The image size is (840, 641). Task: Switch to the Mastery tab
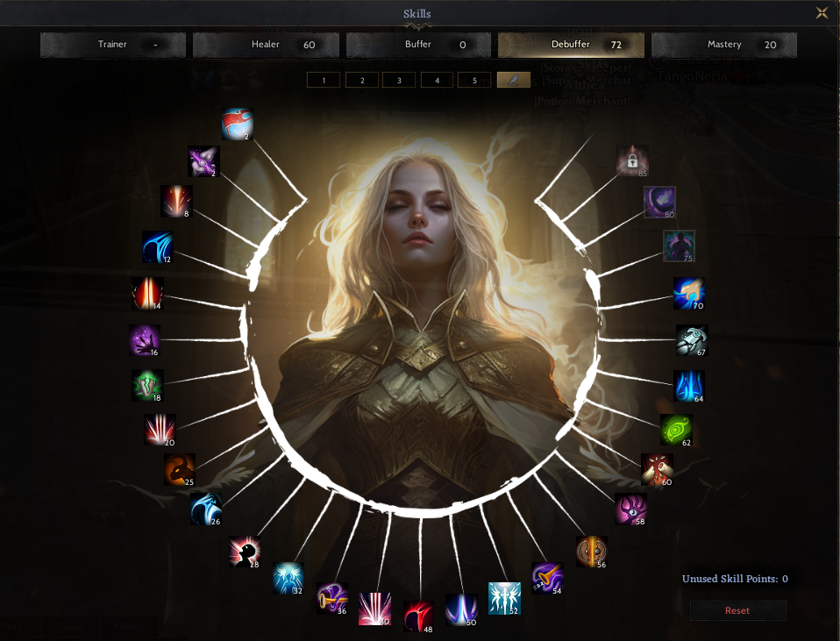(x=723, y=45)
